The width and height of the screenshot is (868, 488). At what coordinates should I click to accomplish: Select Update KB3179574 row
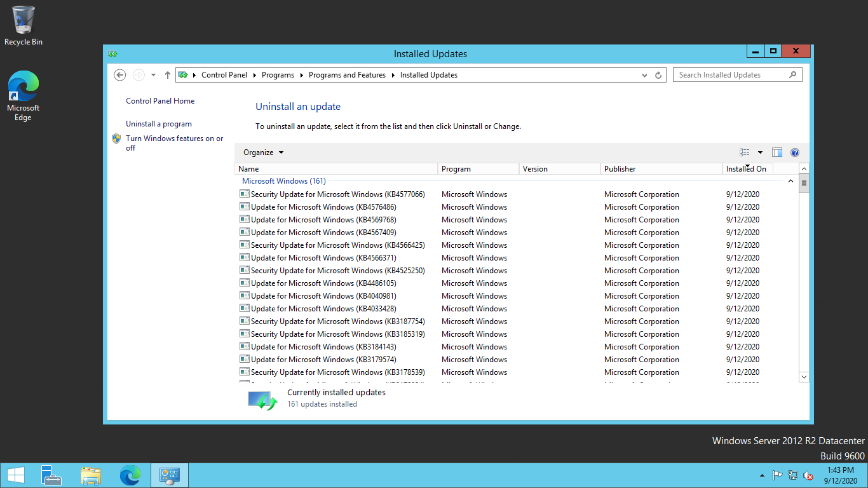click(x=516, y=360)
